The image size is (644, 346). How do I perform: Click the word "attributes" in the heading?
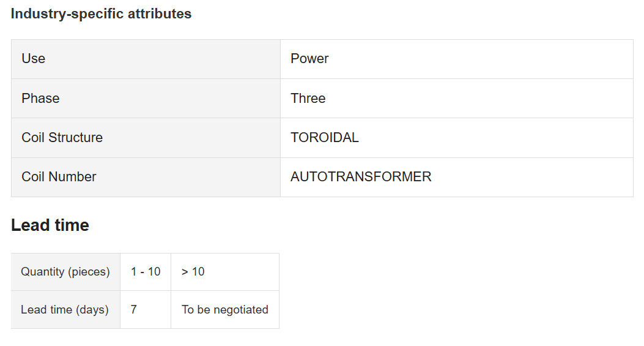(159, 14)
